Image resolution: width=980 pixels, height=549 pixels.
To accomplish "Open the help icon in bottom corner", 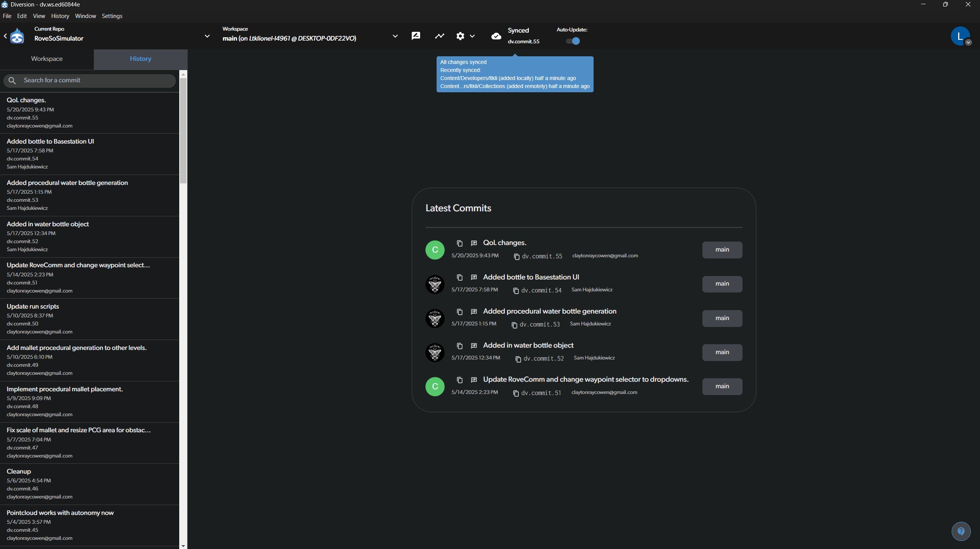I will point(961,531).
